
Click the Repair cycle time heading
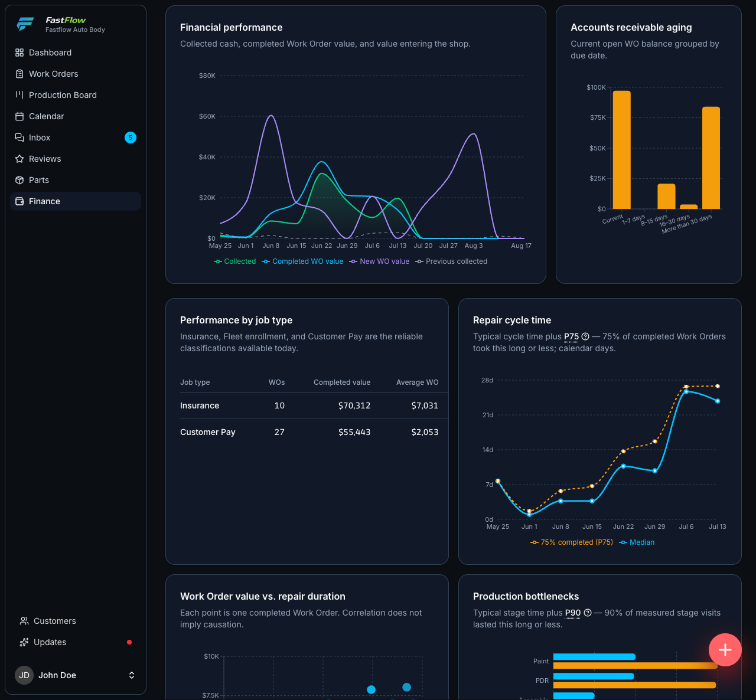tap(512, 320)
